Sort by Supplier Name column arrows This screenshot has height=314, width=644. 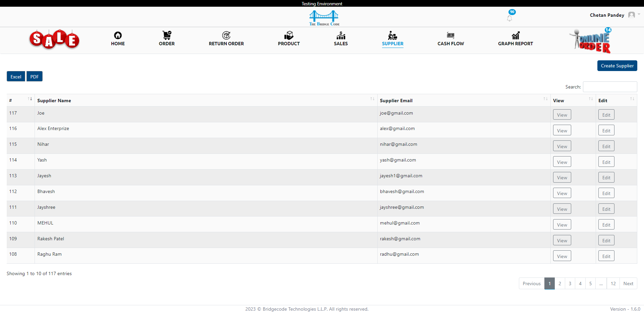pyautogui.click(x=372, y=99)
